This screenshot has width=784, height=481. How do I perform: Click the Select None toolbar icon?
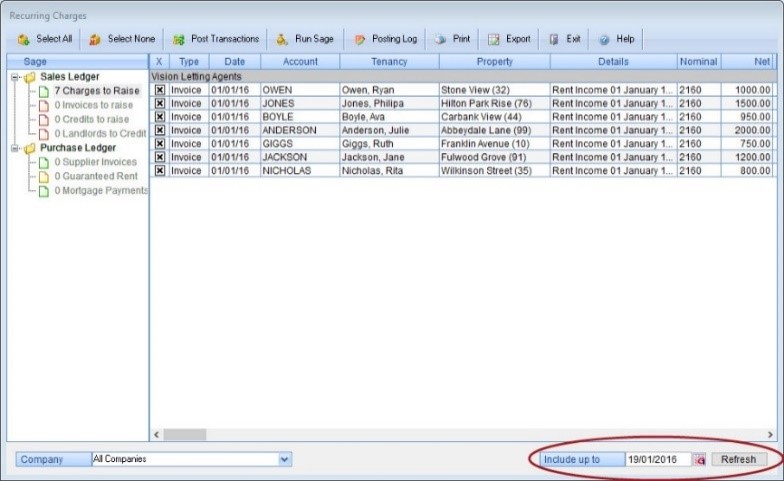[x=95, y=40]
